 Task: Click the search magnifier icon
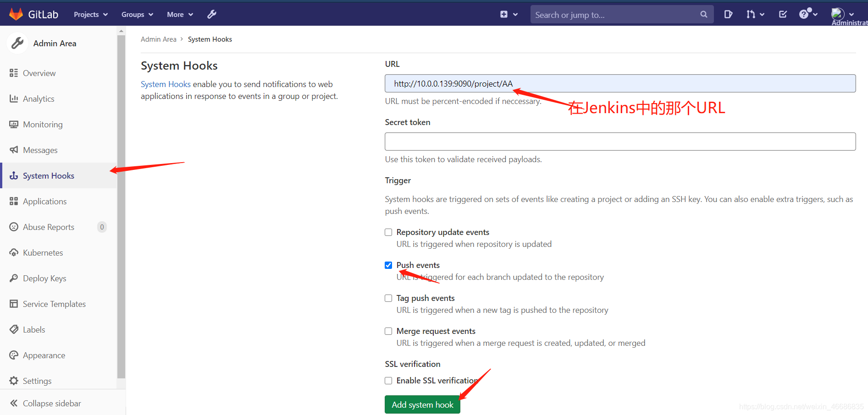[x=704, y=15]
